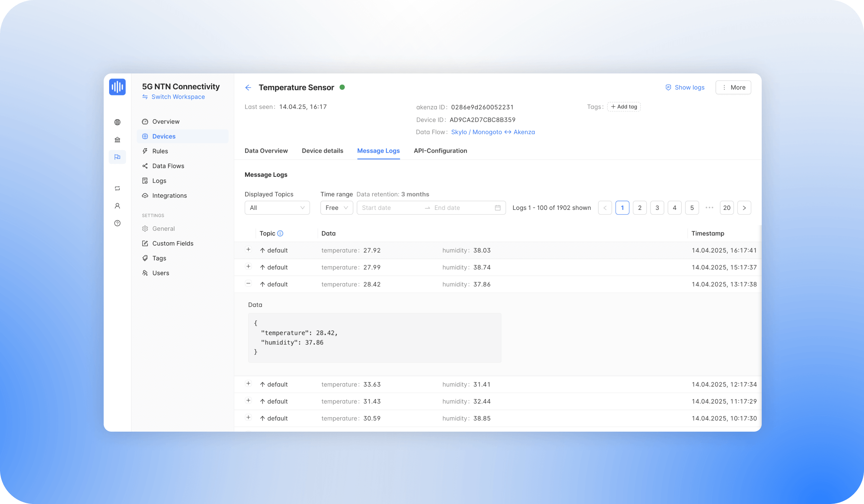Click the Rules lightning icon

click(x=145, y=151)
